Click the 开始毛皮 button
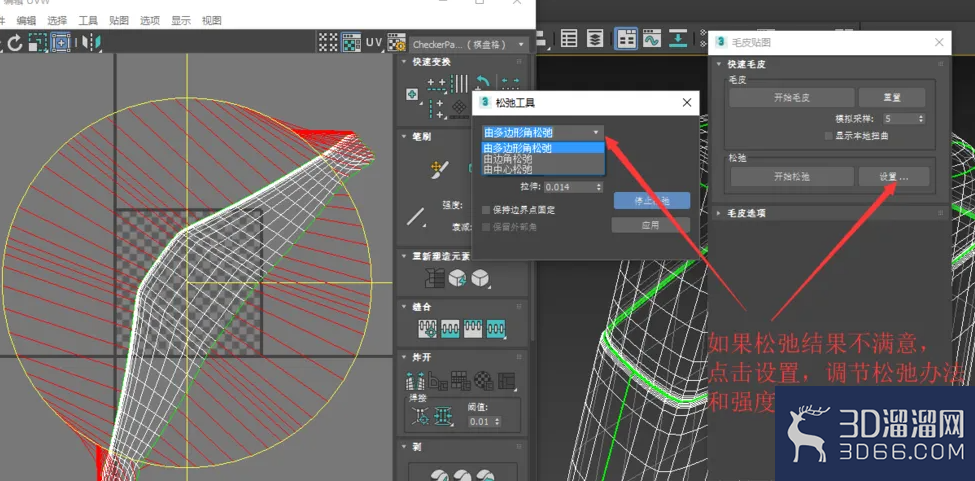The width and height of the screenshot is (975, 481). point(792,98)
